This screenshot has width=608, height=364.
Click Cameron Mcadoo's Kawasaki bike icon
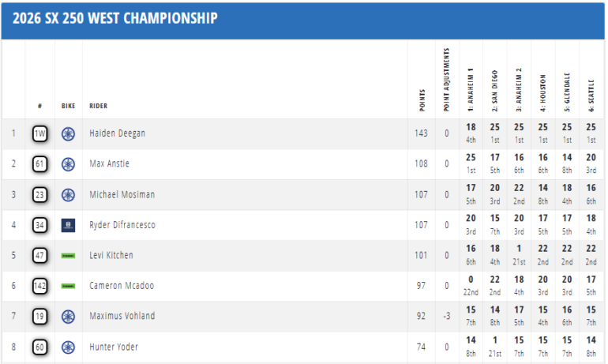(x=69, y=286)
